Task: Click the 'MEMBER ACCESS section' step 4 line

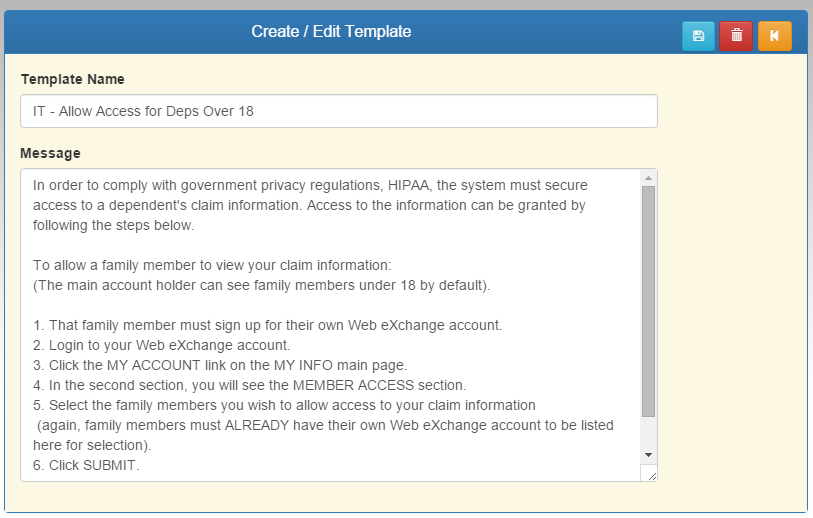Action: pyautogui.click(x=250, y=385)
